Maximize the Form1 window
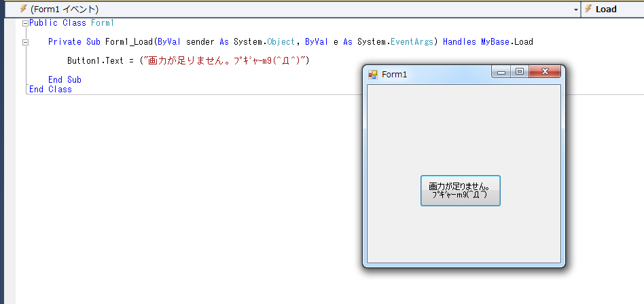The height and width of the screenshot is (304, 644). 520,72
